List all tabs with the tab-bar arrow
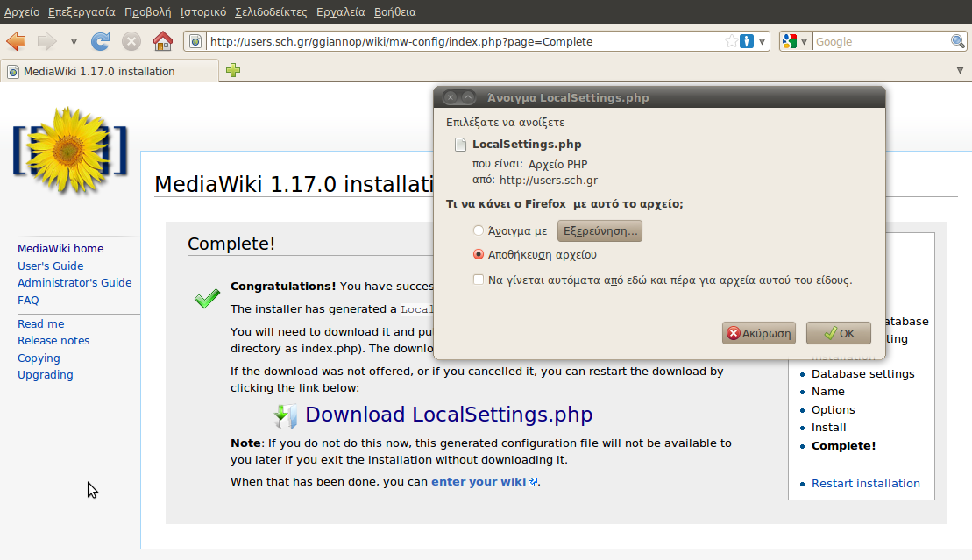Viewport: 972px width, 560px height. click(960, 71)
